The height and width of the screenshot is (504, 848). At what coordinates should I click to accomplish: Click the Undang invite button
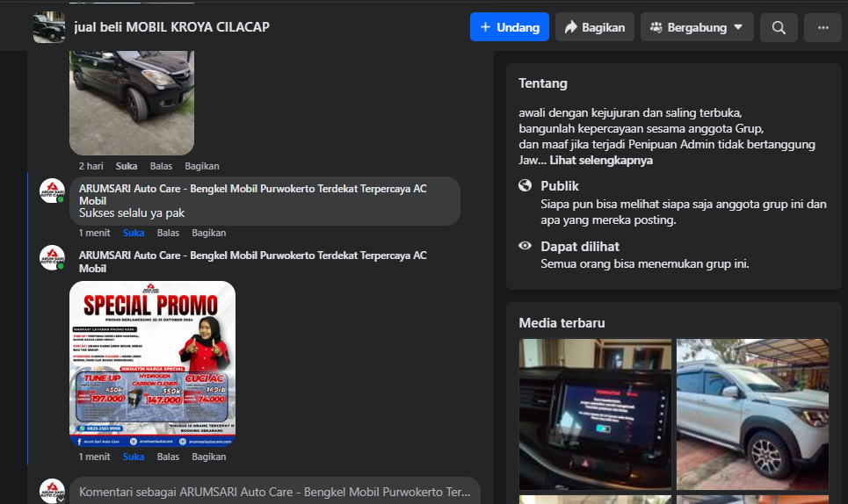click(510, 27)
